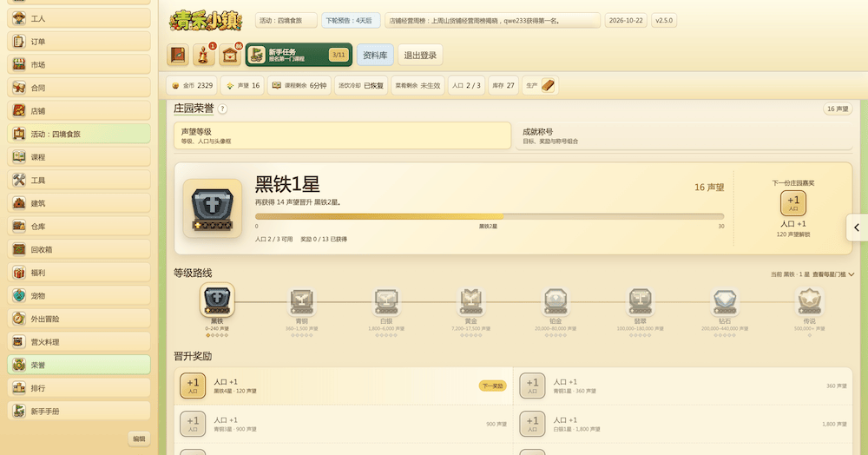Click the 黑铁1星 rank emblem image
Viewport: 868px width, 455px height.
(x=213, y=208)
